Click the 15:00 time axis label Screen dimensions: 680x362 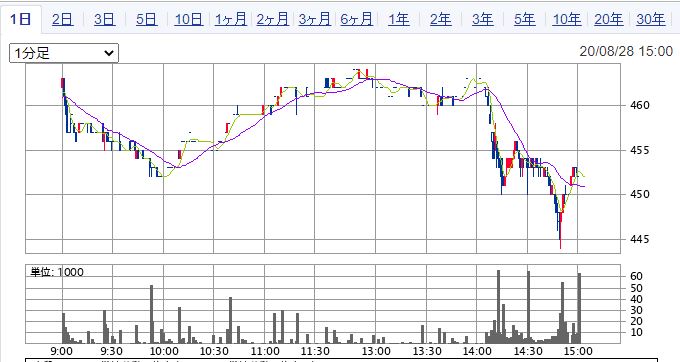point(578,351)
